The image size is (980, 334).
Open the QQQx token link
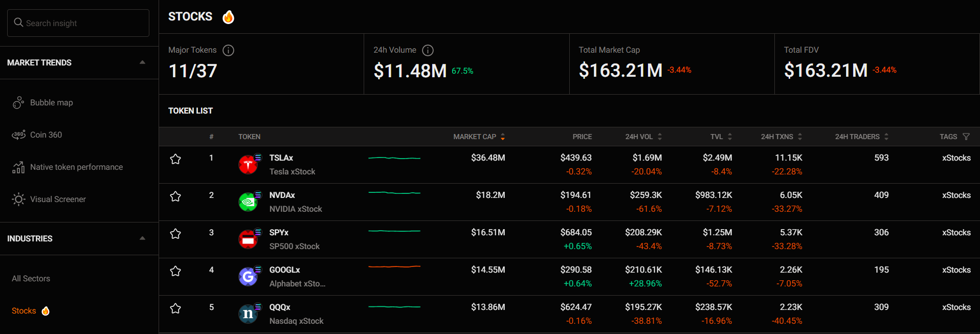pos(280,307)
